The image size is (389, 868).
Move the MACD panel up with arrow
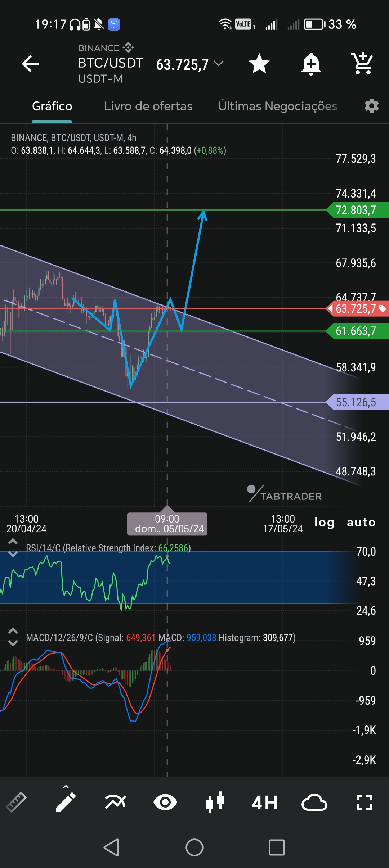coord(13,630)
